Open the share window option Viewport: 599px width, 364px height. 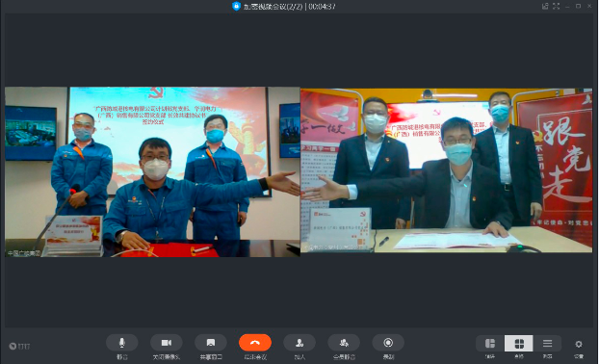211,343
